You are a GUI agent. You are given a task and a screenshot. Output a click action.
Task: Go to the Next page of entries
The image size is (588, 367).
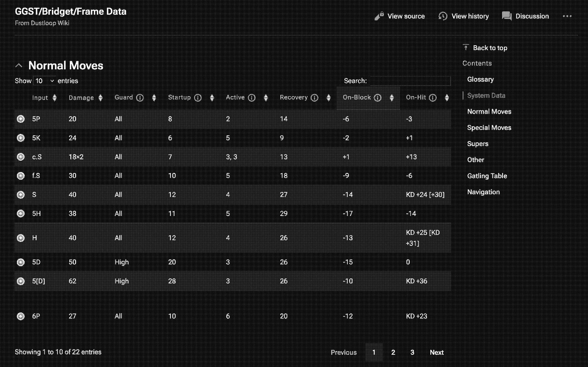point(436,352)
